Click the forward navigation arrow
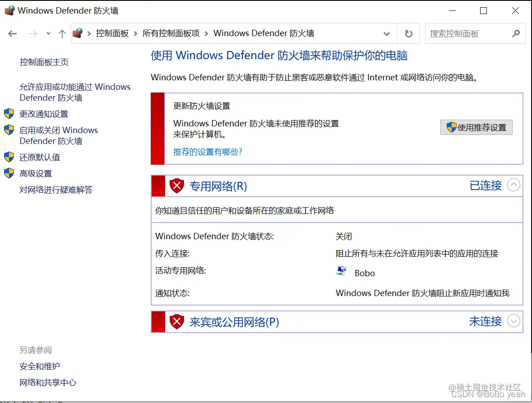Viewport: 532px width, 403px height. (33, 33)
